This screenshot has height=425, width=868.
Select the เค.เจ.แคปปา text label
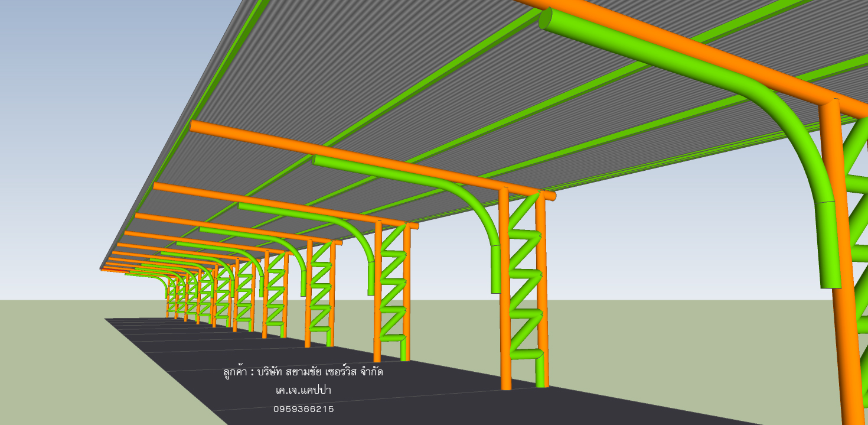pos(303,391)
